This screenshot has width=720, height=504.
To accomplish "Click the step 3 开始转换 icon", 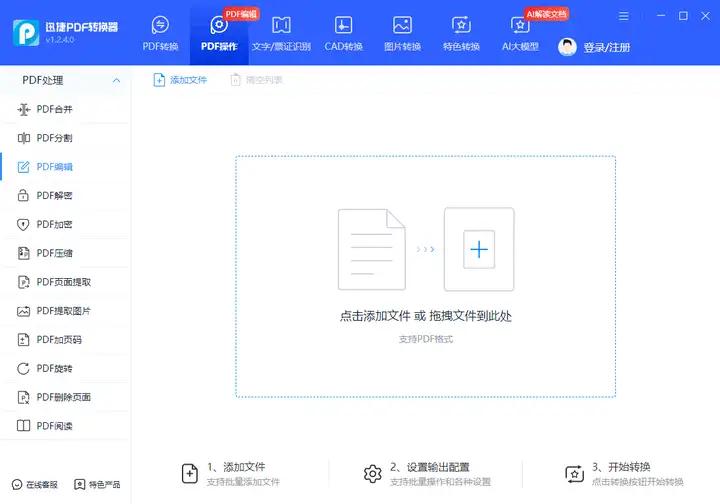I will tap(574, 474).
